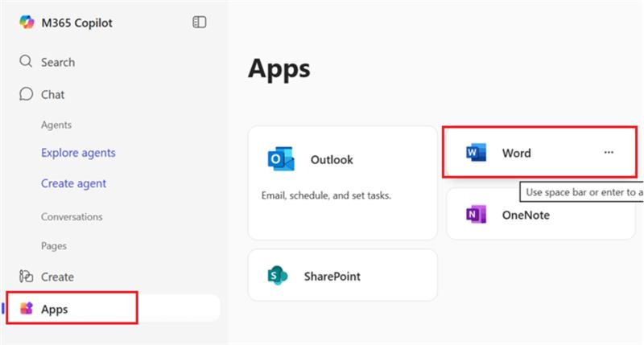Click the Outlook app icon
Screen dimensions: 644x345
click(x=281, y=159)
